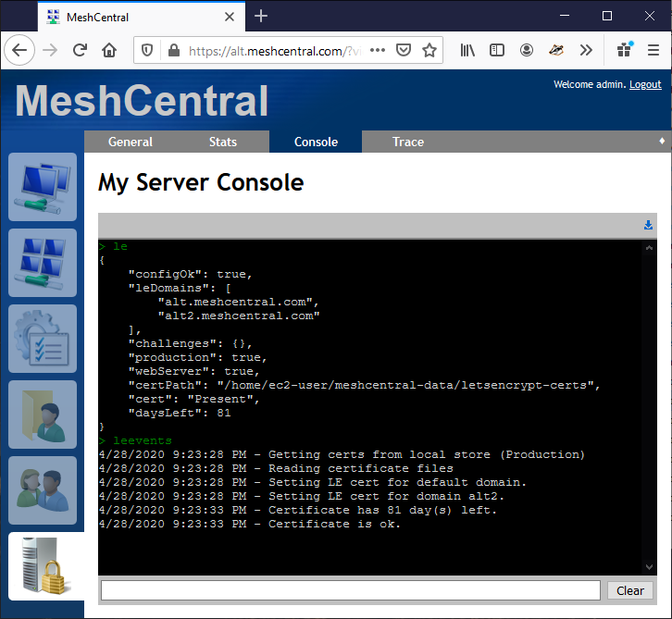Click the "daysLeft": 81 line
This screenshot has height=619, width=672.
180,413
